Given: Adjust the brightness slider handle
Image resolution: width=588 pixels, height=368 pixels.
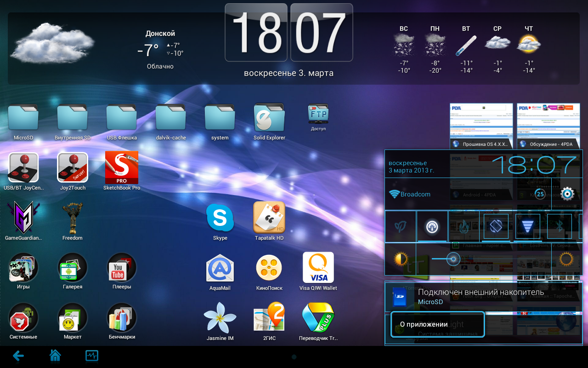Looking at the screenshot, I should [x=453, y=259].
